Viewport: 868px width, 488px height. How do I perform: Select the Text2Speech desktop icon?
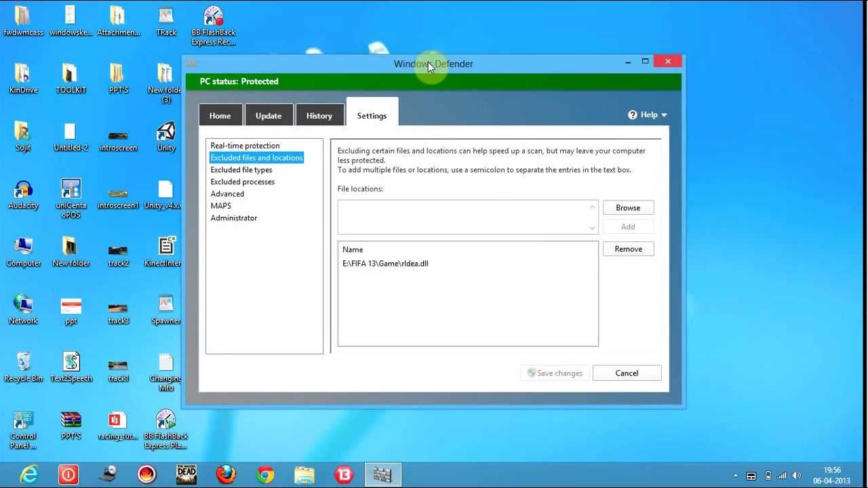71,367
